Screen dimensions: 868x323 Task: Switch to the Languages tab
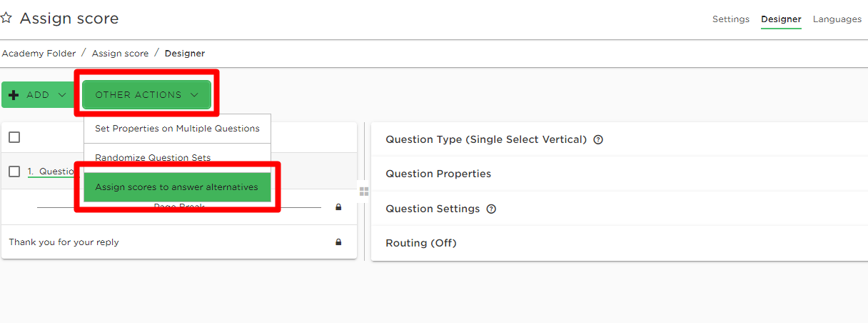click(837, 19)
